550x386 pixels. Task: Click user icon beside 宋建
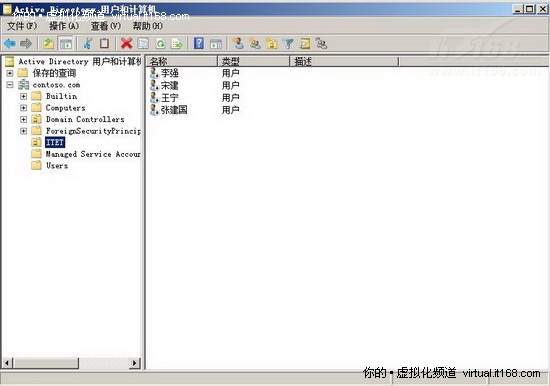tap(154, 85)
